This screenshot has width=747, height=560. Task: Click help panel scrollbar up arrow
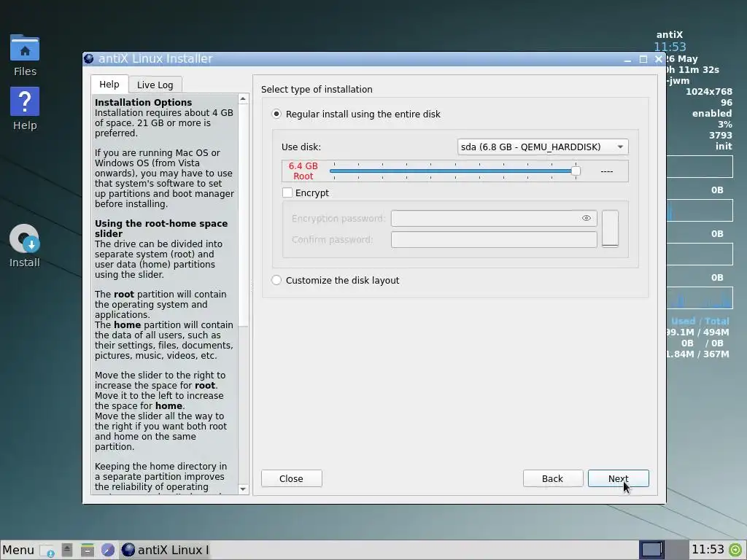pos(243,99)
